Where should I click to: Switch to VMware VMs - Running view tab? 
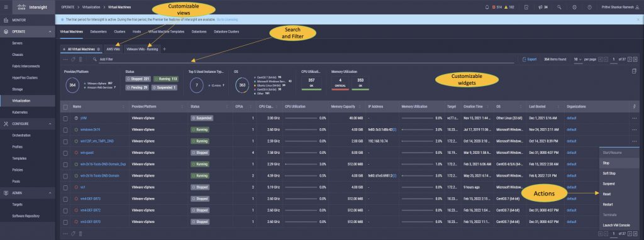(x=142, y=49)
